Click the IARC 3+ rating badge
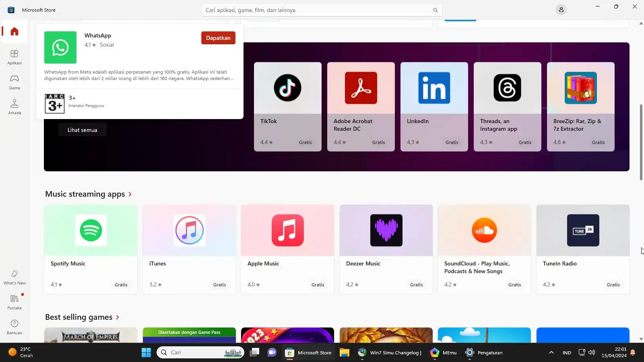 (x=55, y=103)
